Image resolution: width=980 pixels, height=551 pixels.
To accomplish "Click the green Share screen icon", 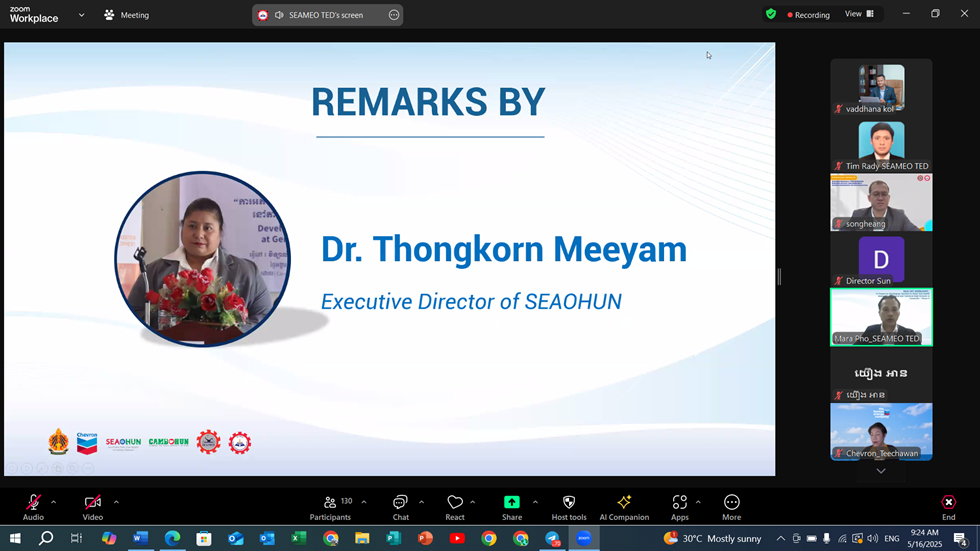I will [x=512, y=502].
